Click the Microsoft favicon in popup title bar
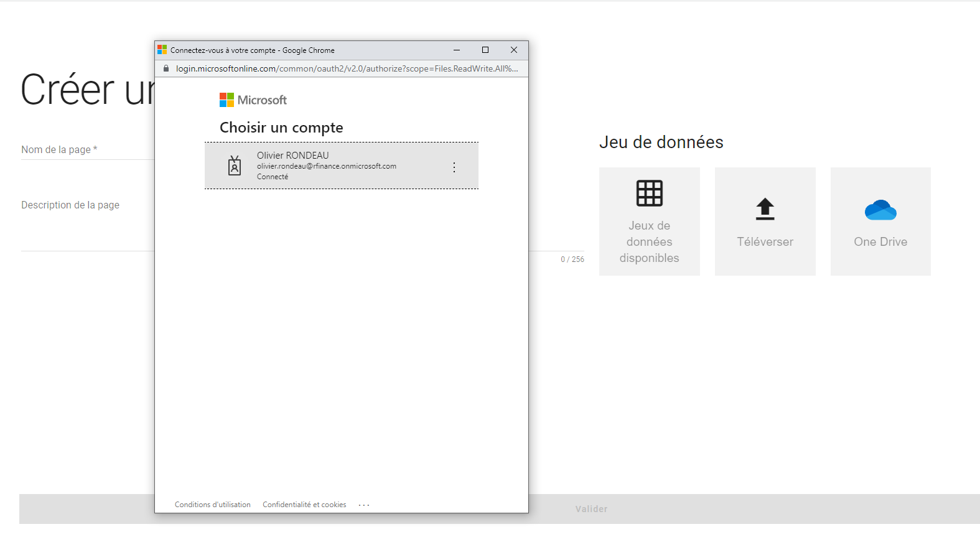Screen dimensions: 980x537 162,50
